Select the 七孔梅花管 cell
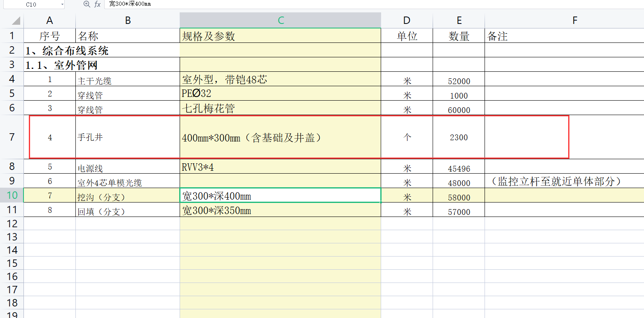The image size is (644, 318). pos(281,108)
